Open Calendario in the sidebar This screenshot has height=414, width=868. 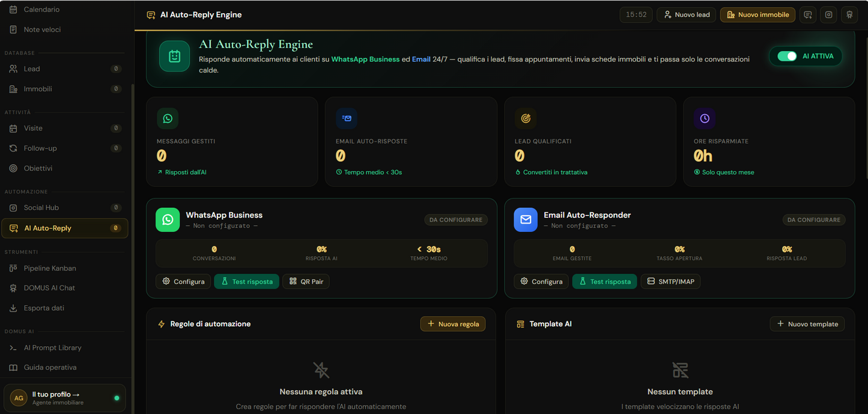tap(64, 10)
